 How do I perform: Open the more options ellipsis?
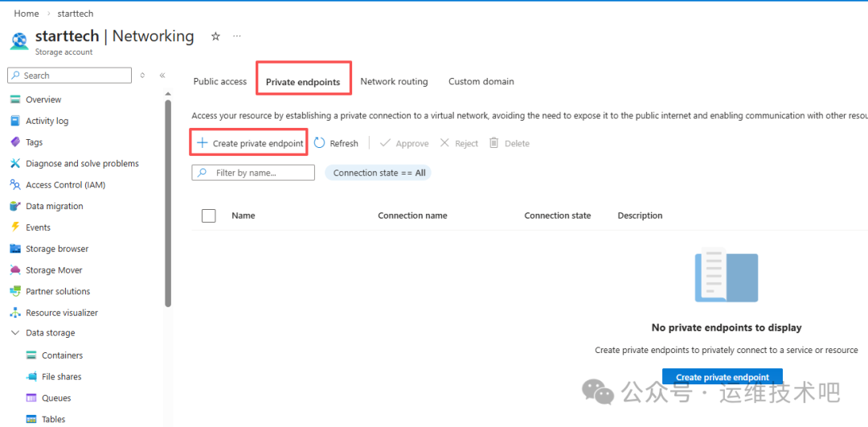[236, 36]
